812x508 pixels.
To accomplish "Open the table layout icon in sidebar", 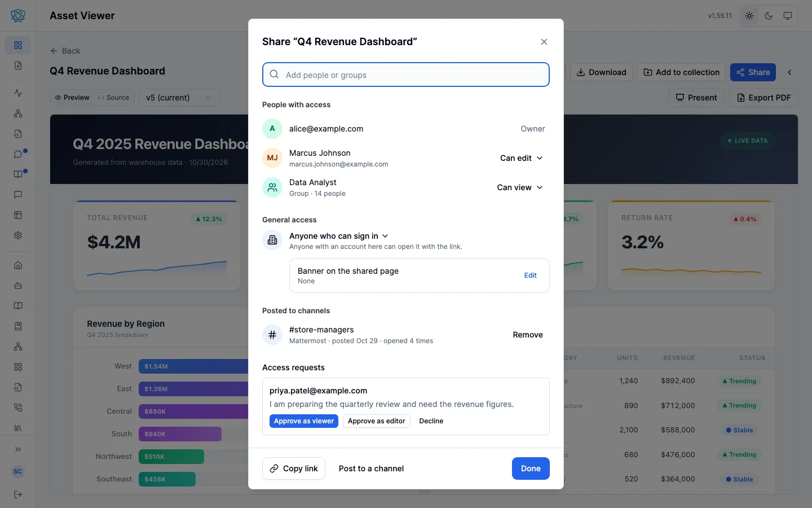I will coord(18,215).
